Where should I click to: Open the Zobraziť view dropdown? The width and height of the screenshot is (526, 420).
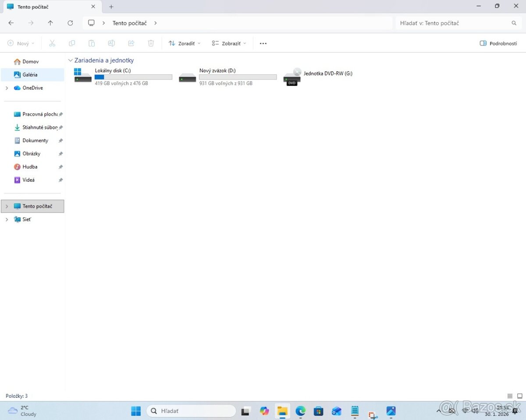point(229,43)
